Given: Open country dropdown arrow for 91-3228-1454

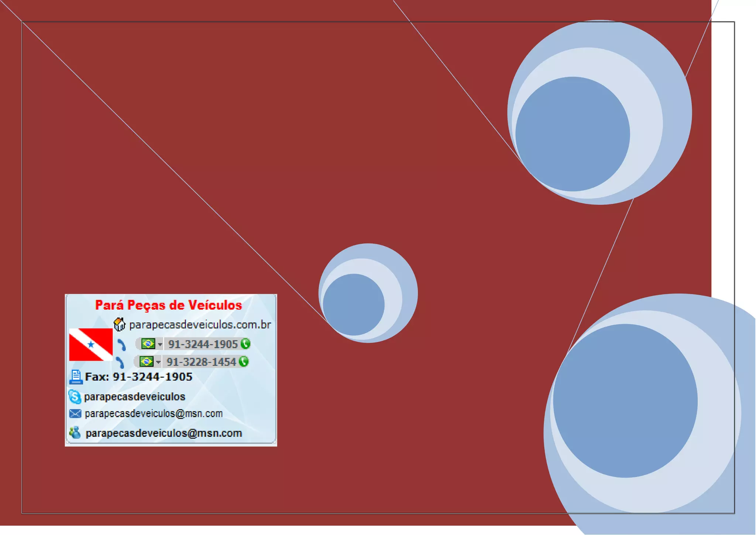Looking at the screenshot, I should (x=158, y=362).
